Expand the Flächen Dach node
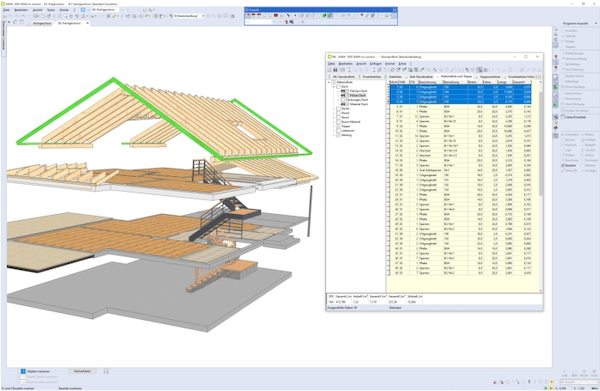Viewport: 600px width, 391px height. click(x=338, y=91)
